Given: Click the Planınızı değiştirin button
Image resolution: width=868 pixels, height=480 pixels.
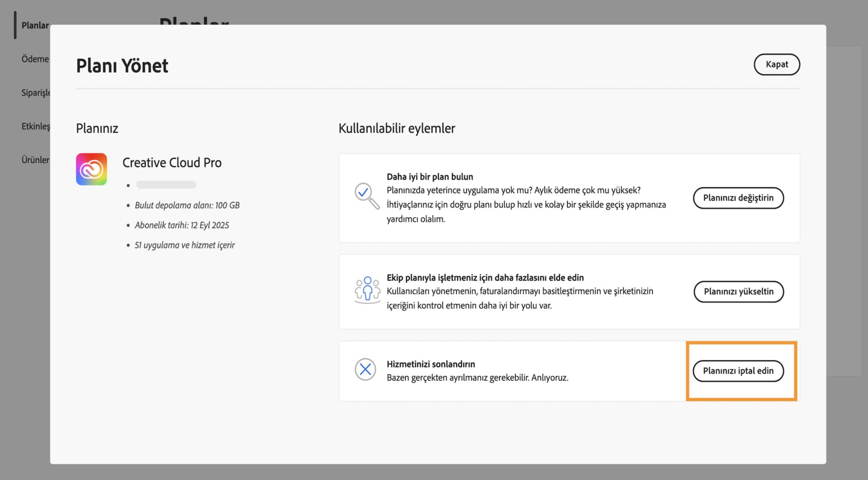Looking at the screenshot, I should click(x=738, y=198).
